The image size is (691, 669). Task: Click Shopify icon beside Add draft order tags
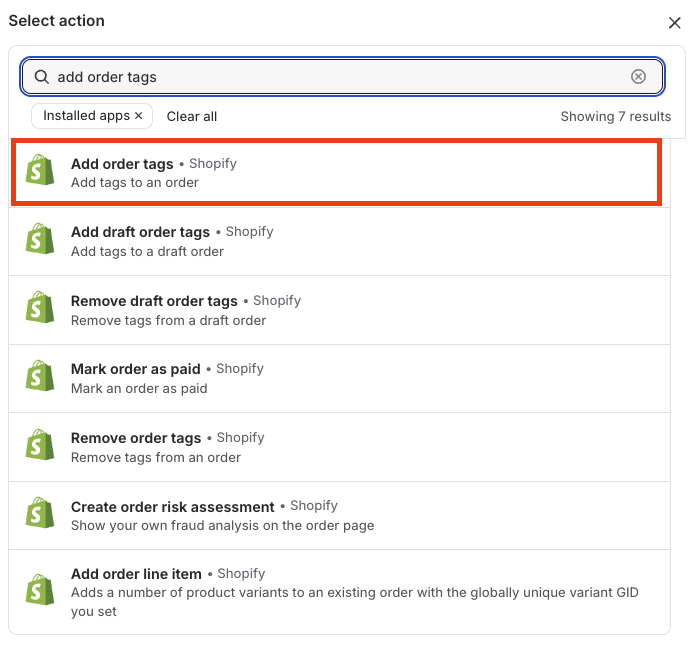click(x=40, y=238)
